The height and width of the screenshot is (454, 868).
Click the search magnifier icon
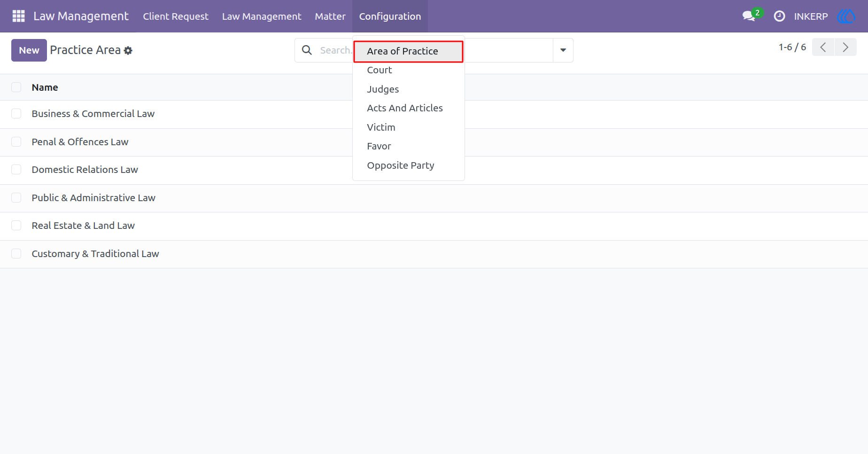307,50
